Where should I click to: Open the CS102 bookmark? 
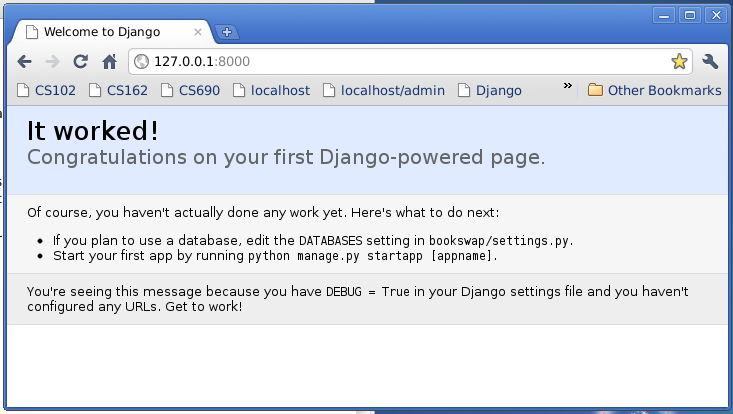coord(46,90)
